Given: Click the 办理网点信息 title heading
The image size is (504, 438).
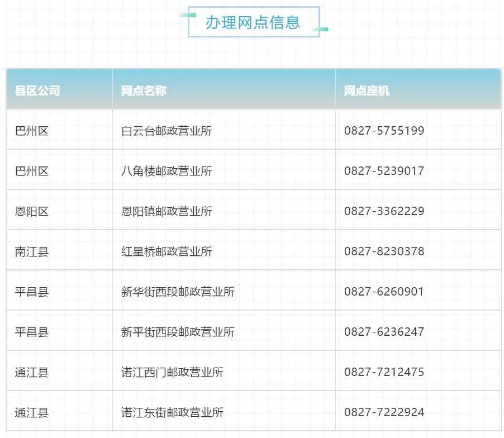Looking at the screenshot, I should [x=253, y=22].
